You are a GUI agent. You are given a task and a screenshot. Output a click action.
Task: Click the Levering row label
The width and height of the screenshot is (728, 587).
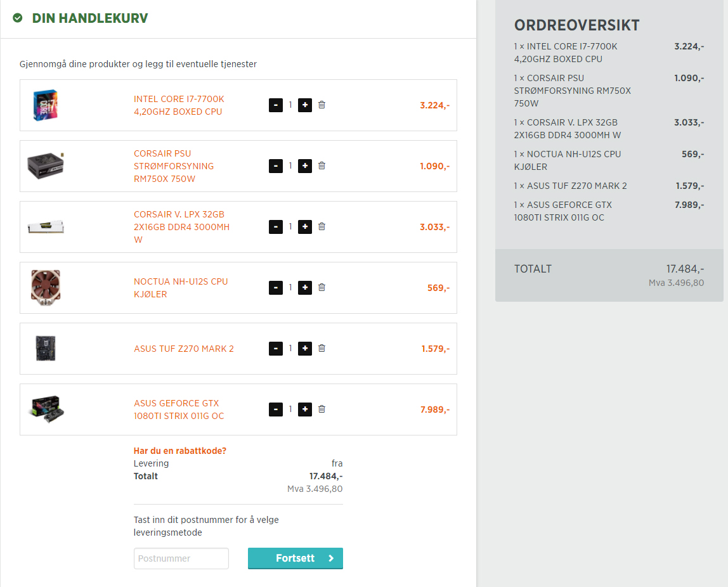pyautogui.click(x=151, y=463)
